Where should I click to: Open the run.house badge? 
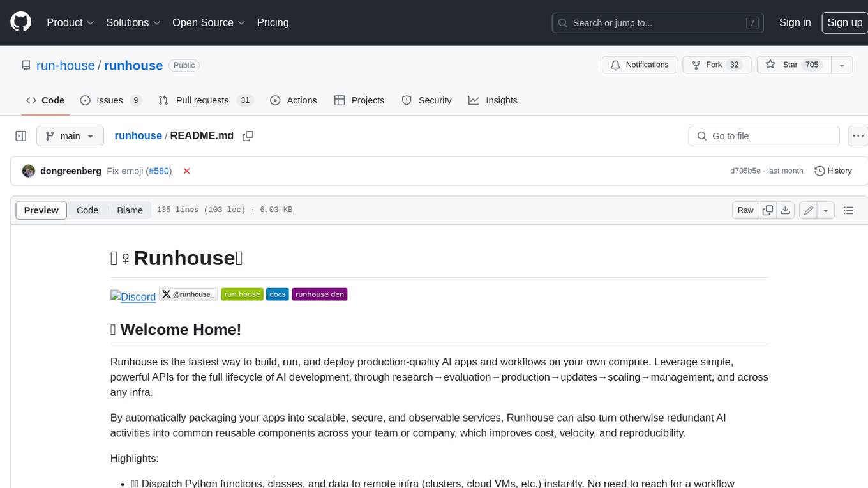(243, 294)
